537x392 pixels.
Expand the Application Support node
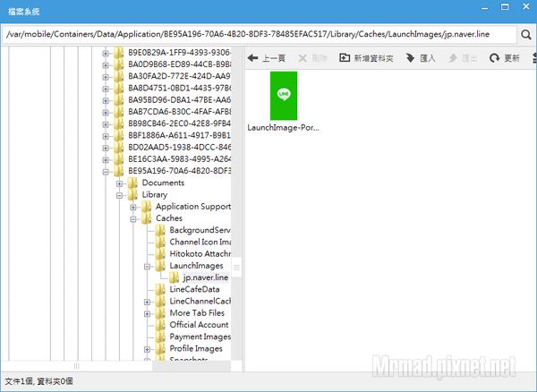pos(133,207)
